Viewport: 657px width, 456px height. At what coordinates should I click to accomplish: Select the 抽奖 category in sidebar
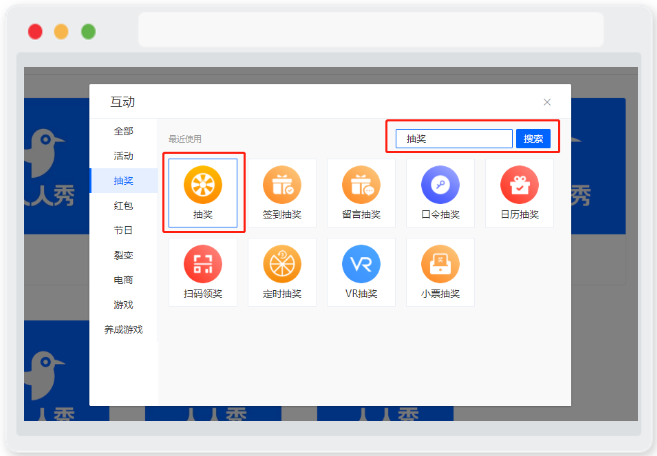[124, 181]
